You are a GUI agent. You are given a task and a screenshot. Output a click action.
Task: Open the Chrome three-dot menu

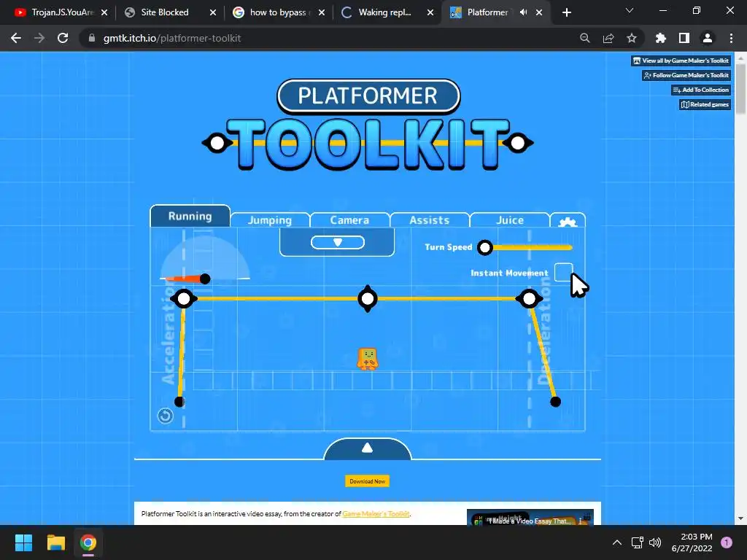pos(731,38)
